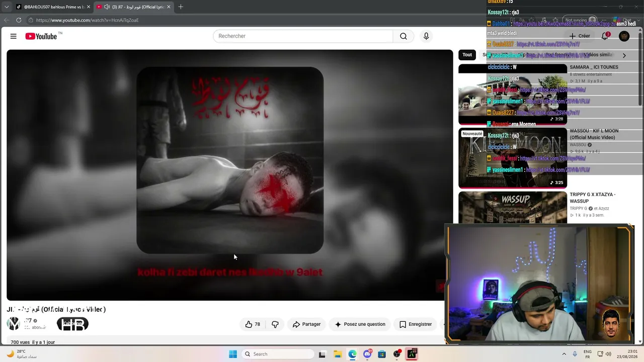
Task: Open the Windows Start menu
Action: pos(233,354)
